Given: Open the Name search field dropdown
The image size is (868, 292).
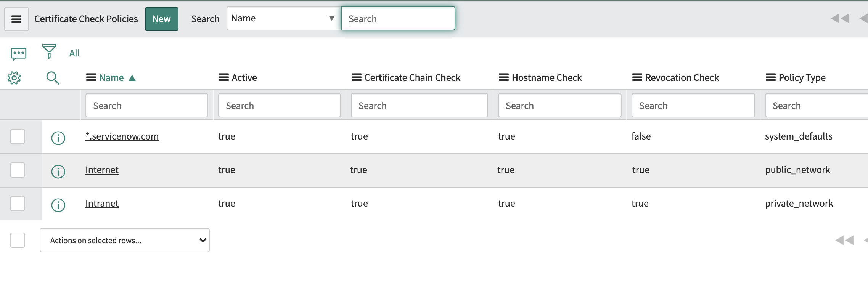Looking at the screenshot, I should click(283, 18).
